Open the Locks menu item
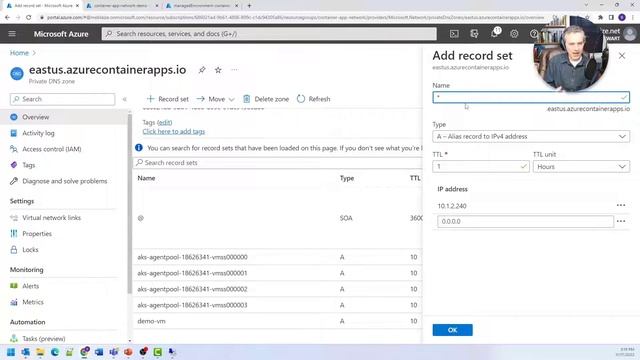Screen dimensions: 640x360 (x=30, y=249)
